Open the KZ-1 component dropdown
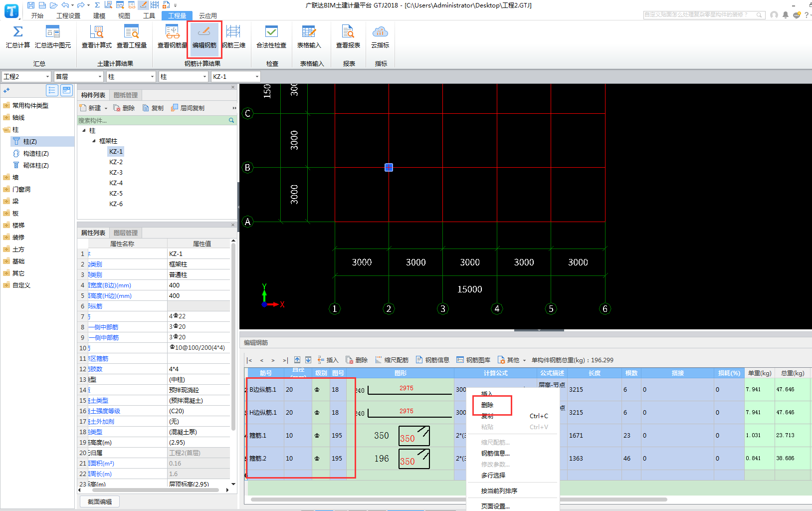Screen dimensions: 812x511 (x=236, y=76)
